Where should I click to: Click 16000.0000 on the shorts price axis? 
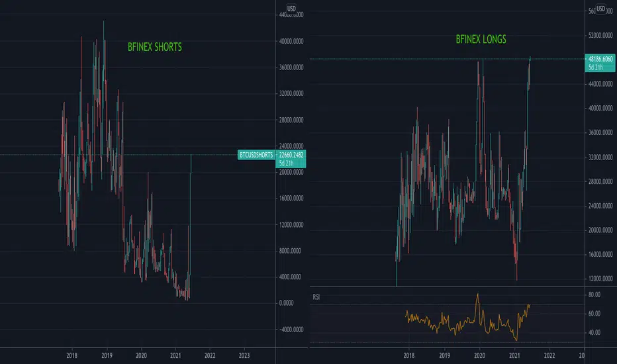point(291,199)
